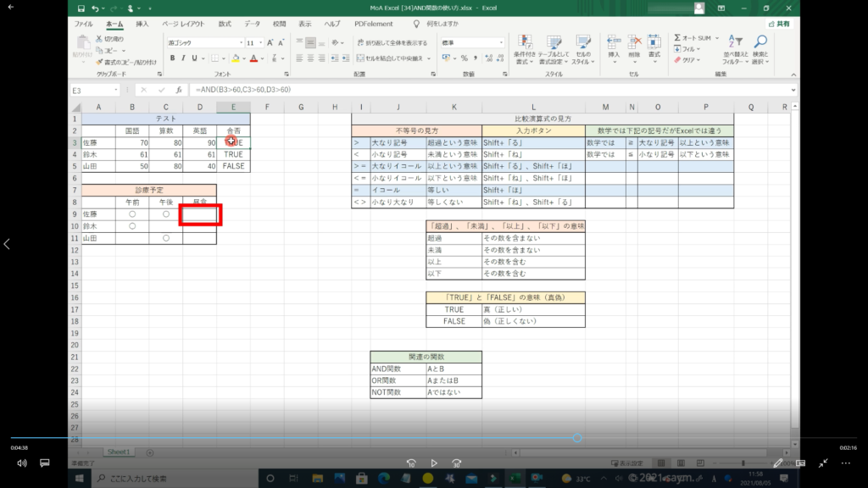Open Conditional Formatting in ribbon
The width and height of the screenshot is (868, 488).
[525, 46]
